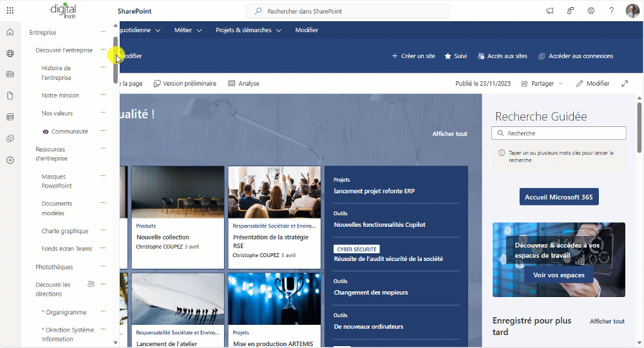644x348 pixels.
Task: Open Nouvelles fonctionnalités Copilot news link
Action: coord(379,225)
